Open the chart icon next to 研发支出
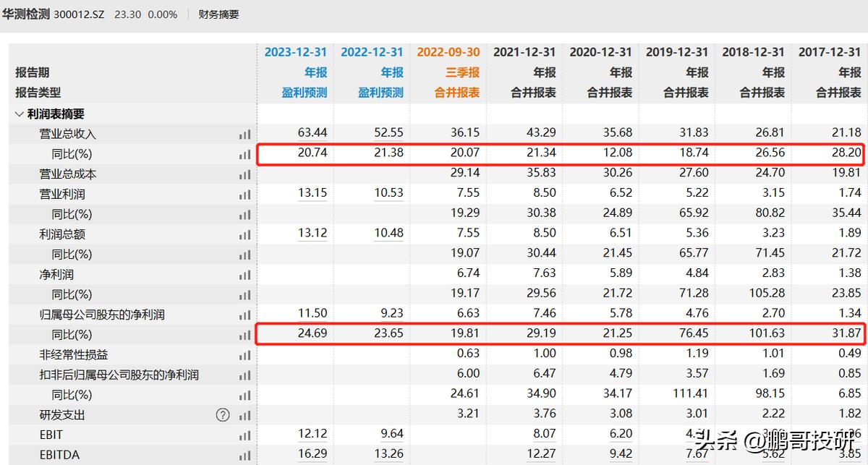The height and width of the screenshot is (465, 868). (244, 414)
